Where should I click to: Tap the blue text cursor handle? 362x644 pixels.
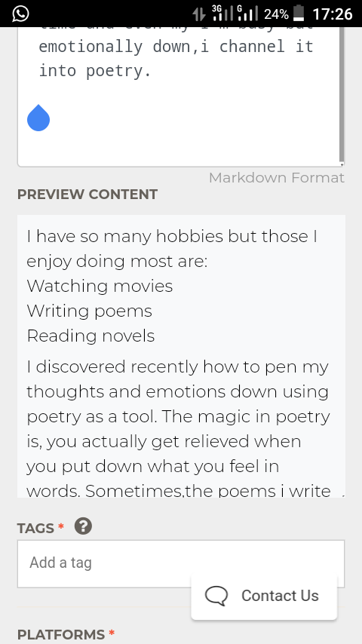point(38,118)
